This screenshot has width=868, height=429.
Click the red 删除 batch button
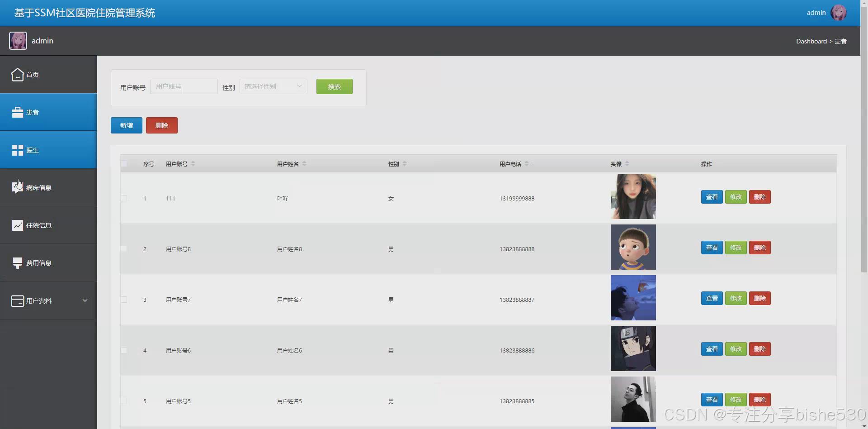(x=162, y=125)
